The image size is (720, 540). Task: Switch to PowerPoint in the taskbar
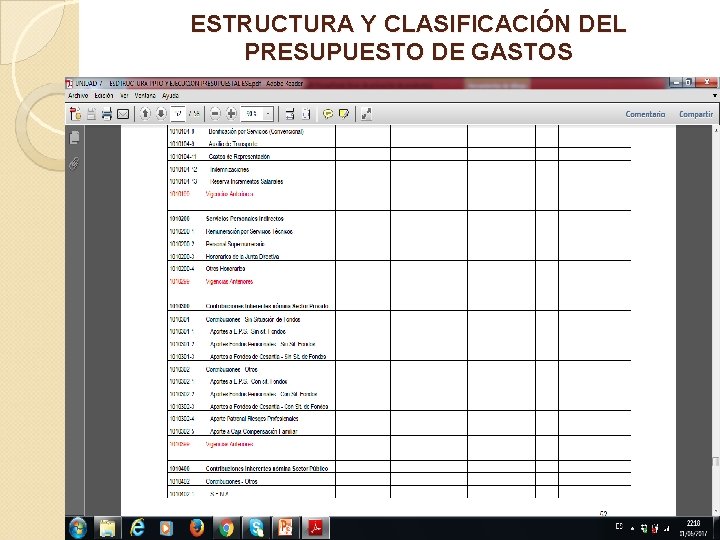coord(285,528)
